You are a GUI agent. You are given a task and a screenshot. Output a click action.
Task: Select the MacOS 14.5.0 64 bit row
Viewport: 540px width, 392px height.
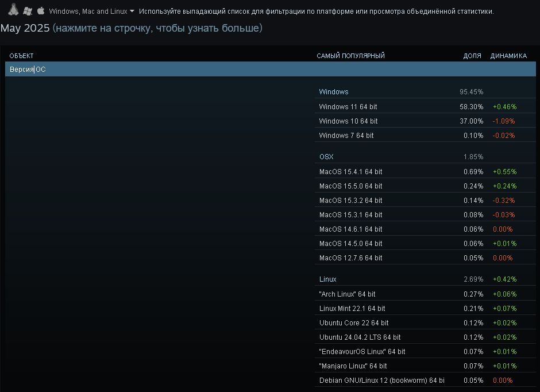(425, 244)
